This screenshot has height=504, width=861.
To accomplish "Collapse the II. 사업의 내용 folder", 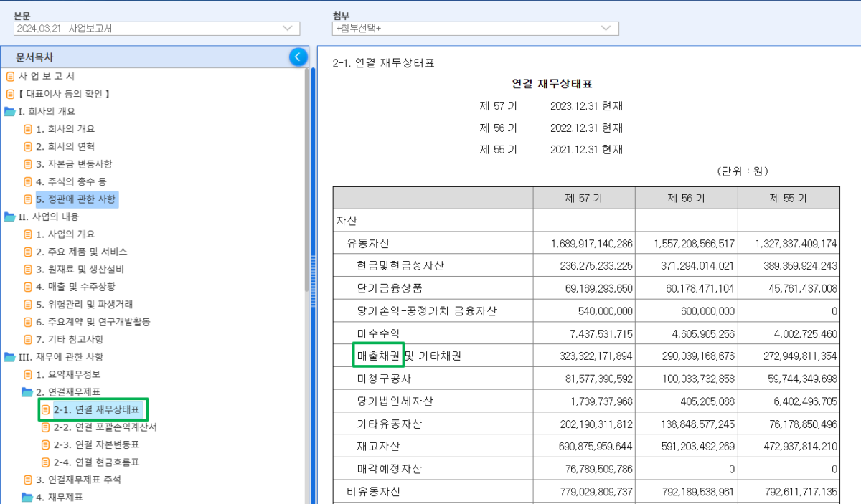I will coord(9,217).
